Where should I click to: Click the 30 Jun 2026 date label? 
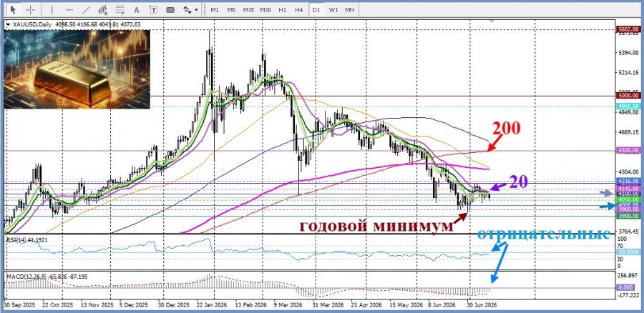coord(482,305)
